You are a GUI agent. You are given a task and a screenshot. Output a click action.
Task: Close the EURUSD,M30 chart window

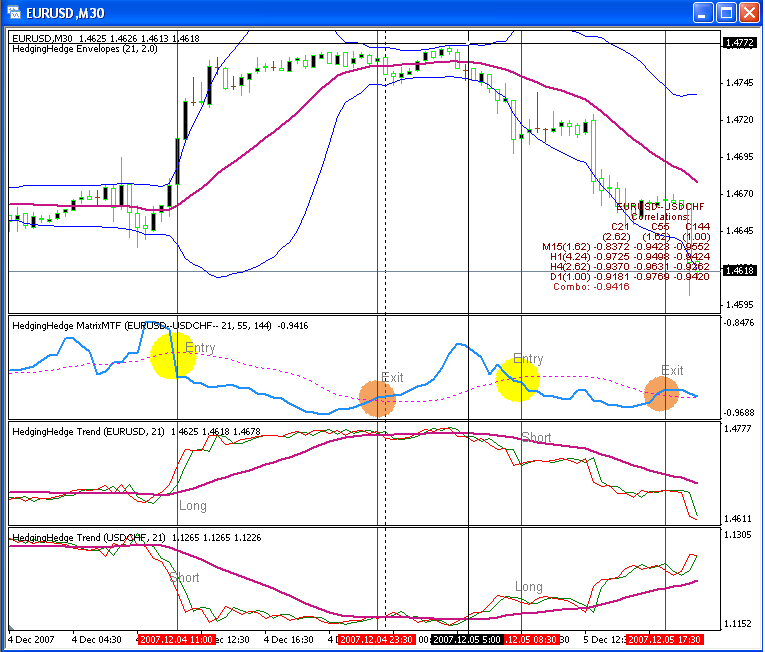point(749,13)
